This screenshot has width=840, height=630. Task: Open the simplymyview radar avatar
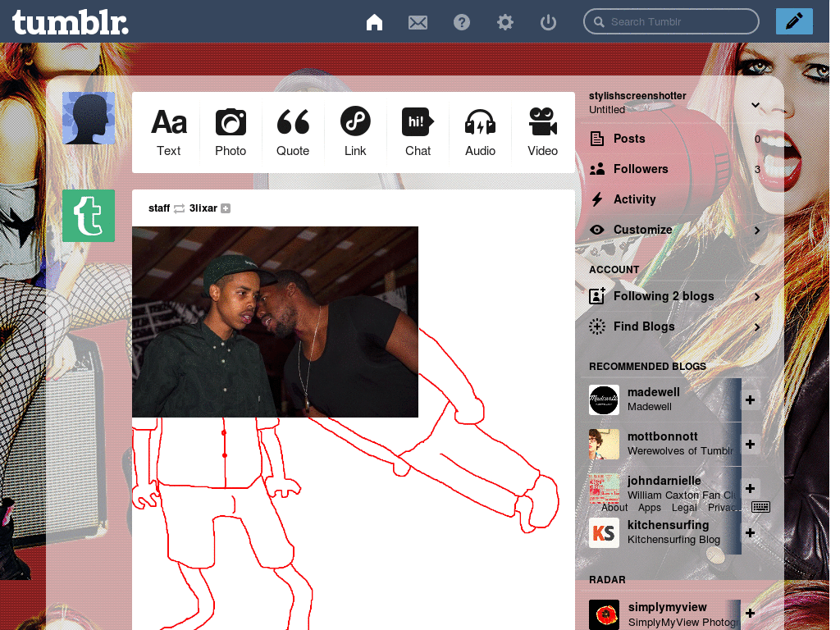pos(604,615)
